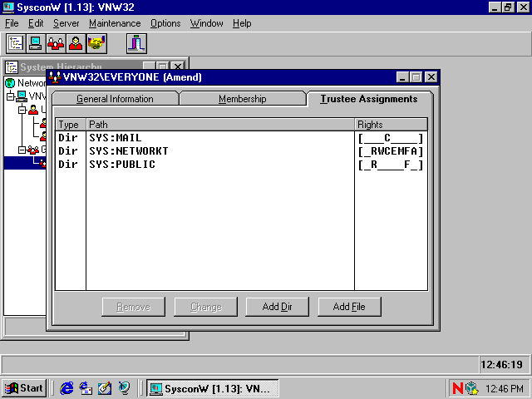Select the Trustee Assignments tab
Image resolution: width=532 pixels, height=399 pixels.
click(x=369, y=99)
